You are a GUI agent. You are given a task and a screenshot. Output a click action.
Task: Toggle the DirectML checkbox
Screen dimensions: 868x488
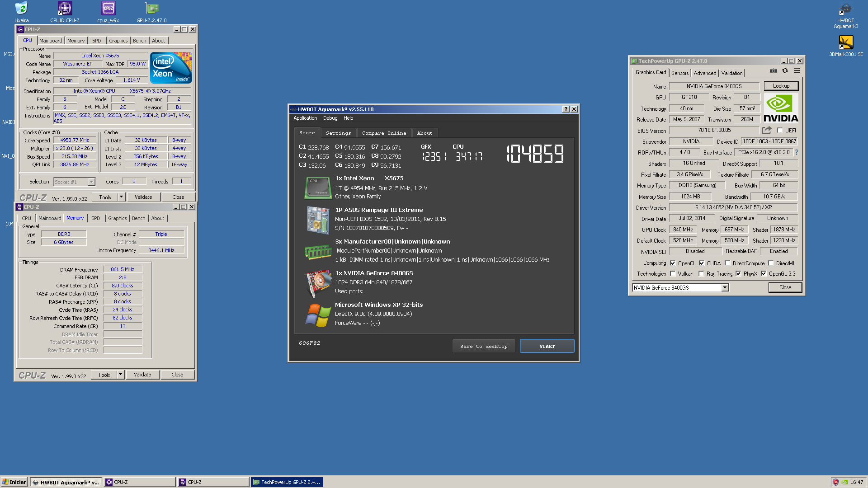pyautogui.click(x=771, y=263)
